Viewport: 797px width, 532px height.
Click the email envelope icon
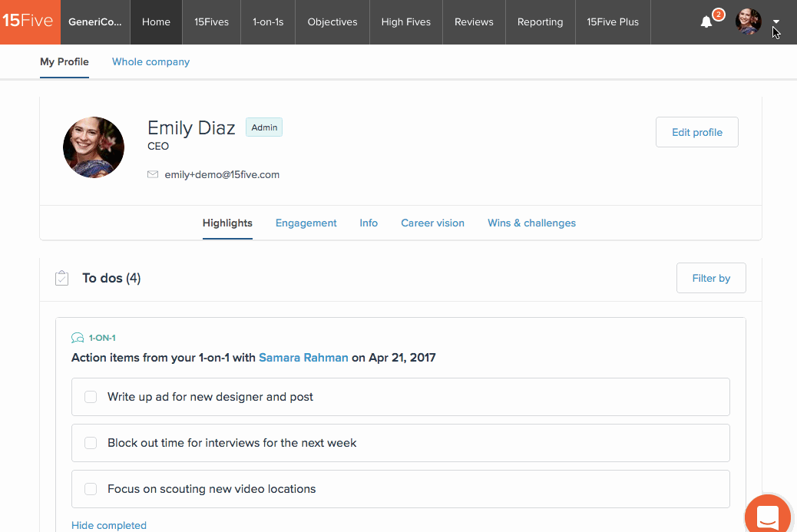[x=153, y=174]
